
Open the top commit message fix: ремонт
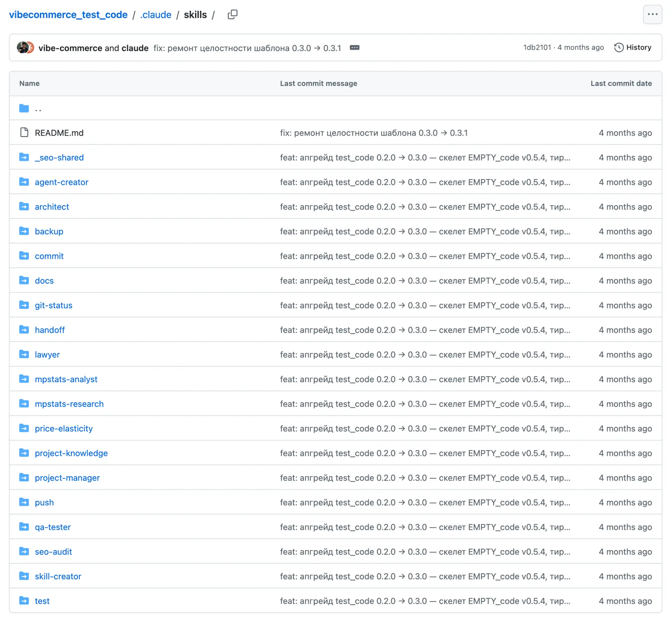(x=247, y=48)
